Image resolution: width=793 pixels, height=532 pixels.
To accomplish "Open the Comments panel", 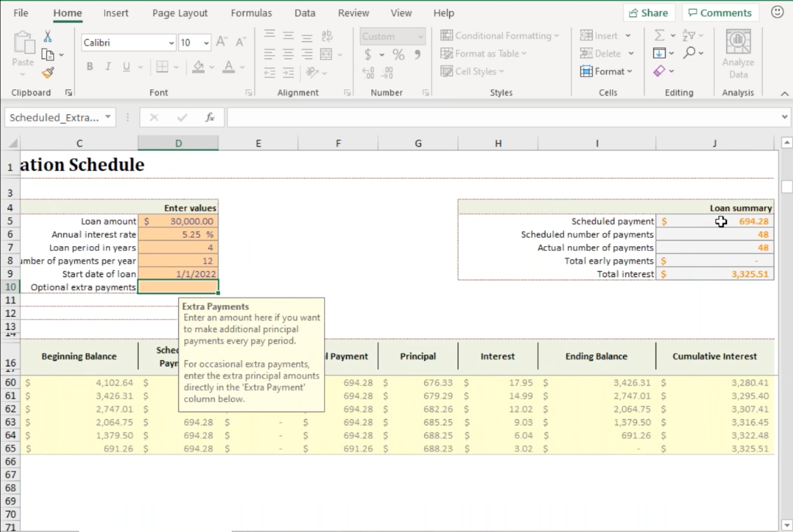I will [x=719, y=12].
